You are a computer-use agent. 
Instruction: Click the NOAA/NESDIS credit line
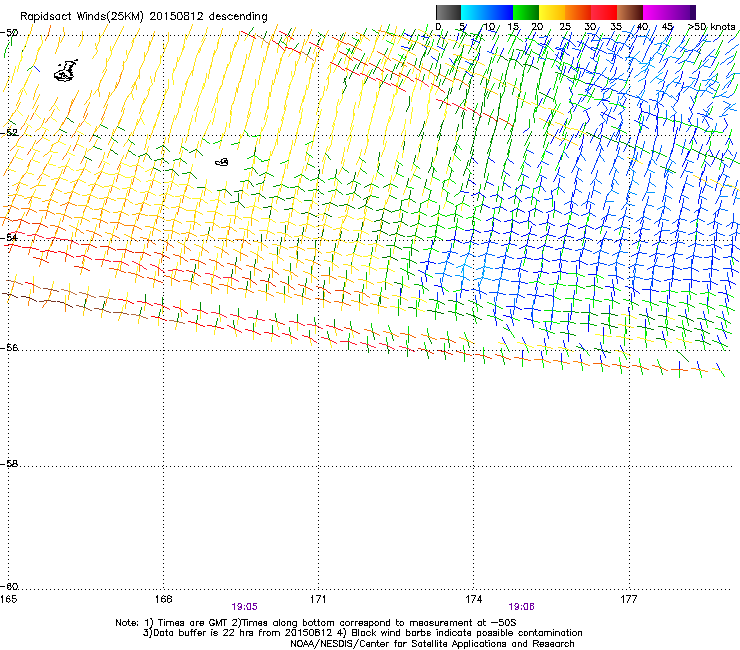[x=432, y=644]
